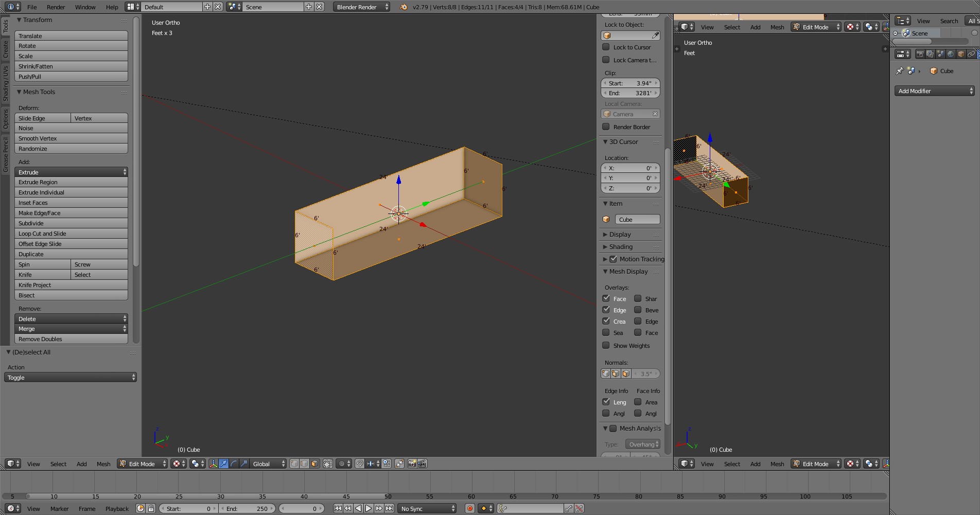Click the Subdivide button
This screenshot has width=980, height=515.
(x=71, y=223)
